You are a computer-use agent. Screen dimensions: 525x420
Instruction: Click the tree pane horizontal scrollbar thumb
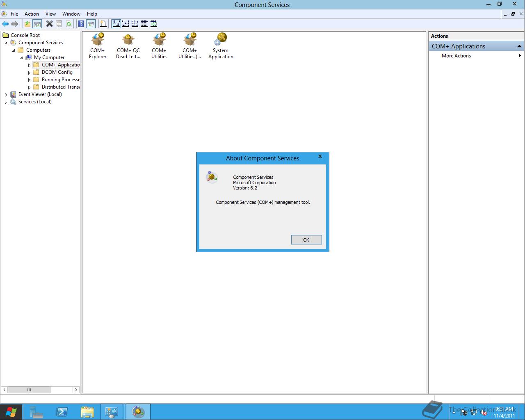pos(29,390)
